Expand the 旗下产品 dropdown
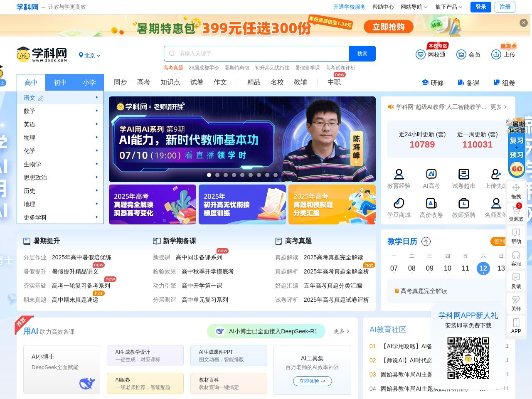This screenshot has height=399, width=532. [446, 7]
